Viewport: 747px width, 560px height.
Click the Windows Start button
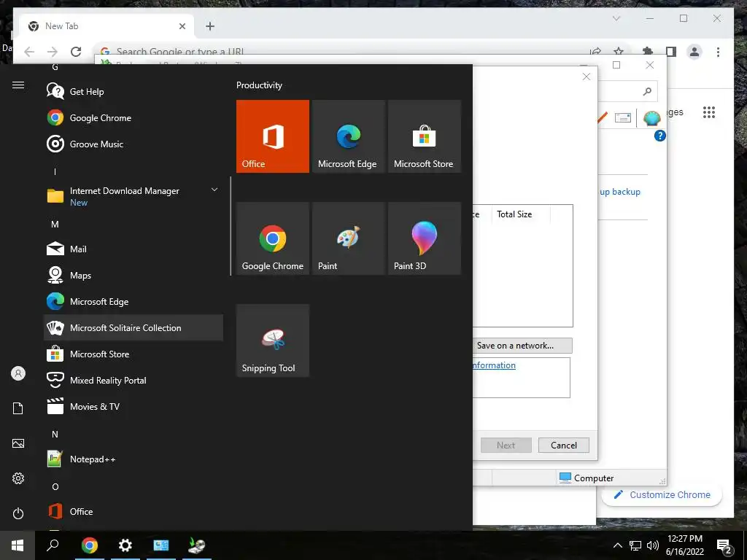[x=18, y=545]
